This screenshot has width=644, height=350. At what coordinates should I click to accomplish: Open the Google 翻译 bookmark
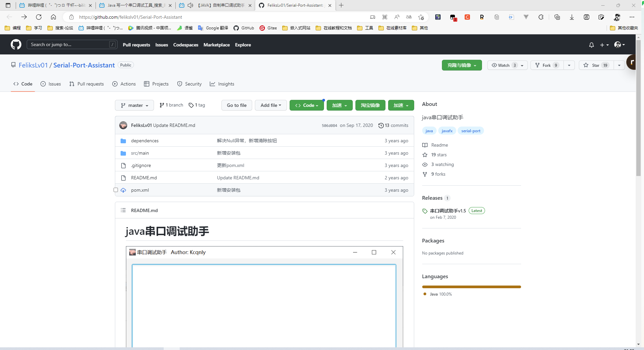click(x=213, y=28)
